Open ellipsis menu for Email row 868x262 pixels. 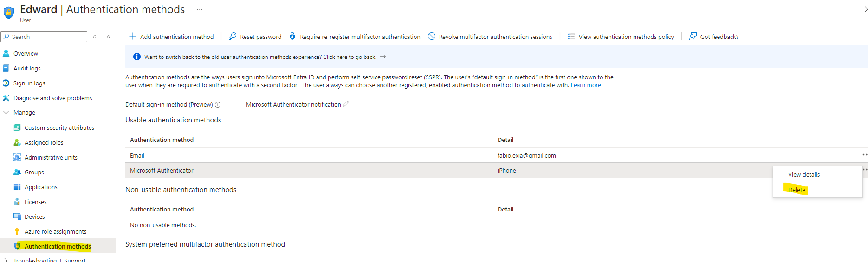point(865,155)
